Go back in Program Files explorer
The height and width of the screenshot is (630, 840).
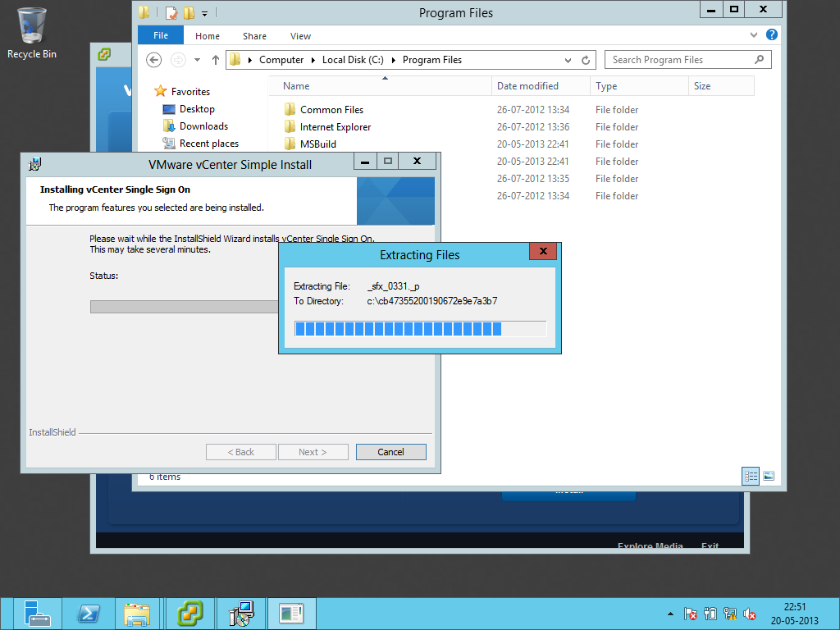pos(153,60)
